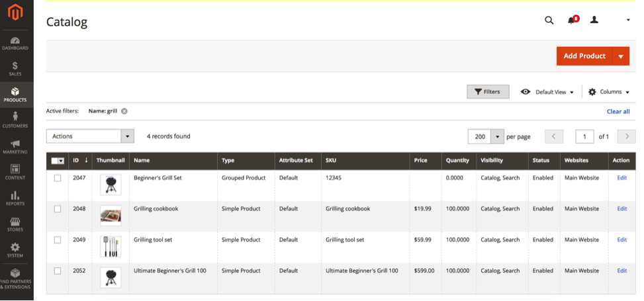The height and width of the screenshot is (301, 644).
Task: Tick the Ultimate Beginner's Grill 100 checkbox
Action: pyautogui.click(x=58, y=271)
